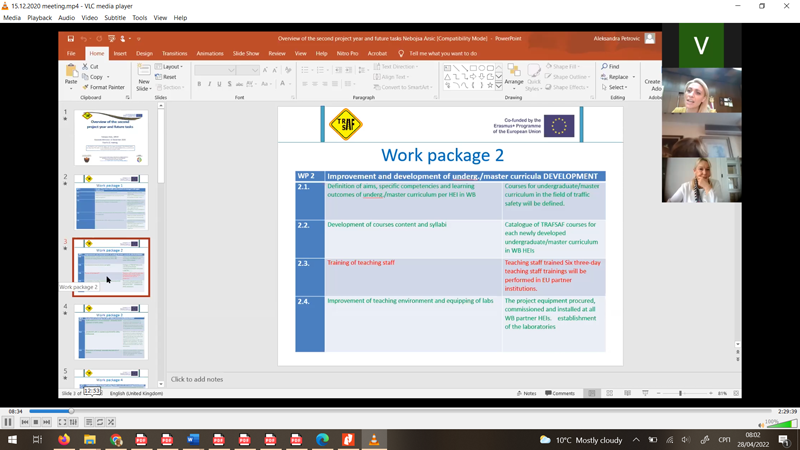
Task: Expand the Select dropdown in Editing
Action: tap(614, 87)
